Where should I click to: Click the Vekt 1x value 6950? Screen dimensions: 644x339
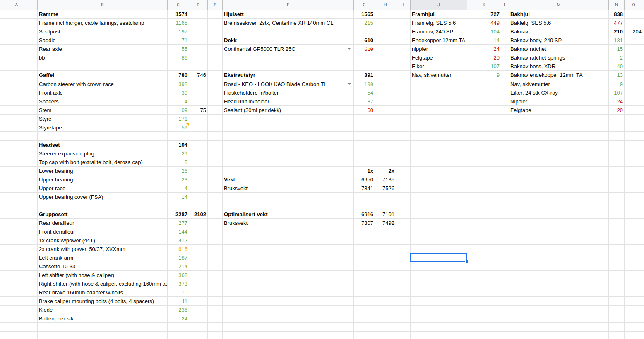(x=364, y=179)
